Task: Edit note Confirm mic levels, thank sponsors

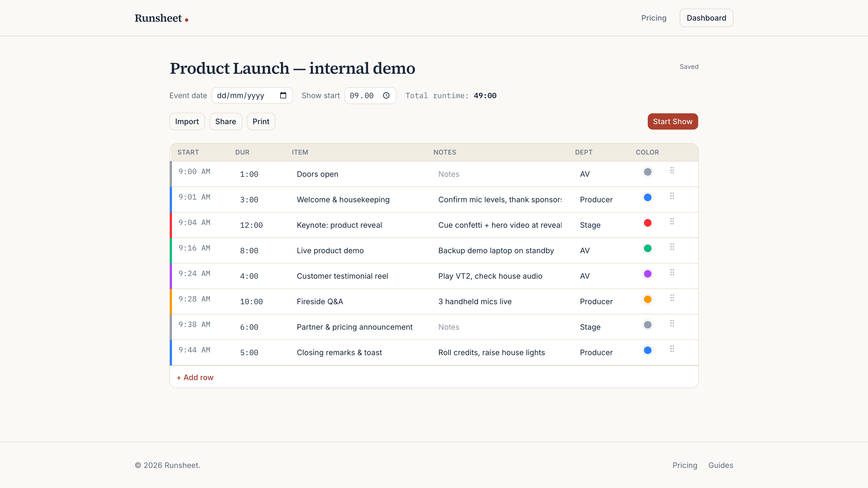Action: (x=500, y=200)
